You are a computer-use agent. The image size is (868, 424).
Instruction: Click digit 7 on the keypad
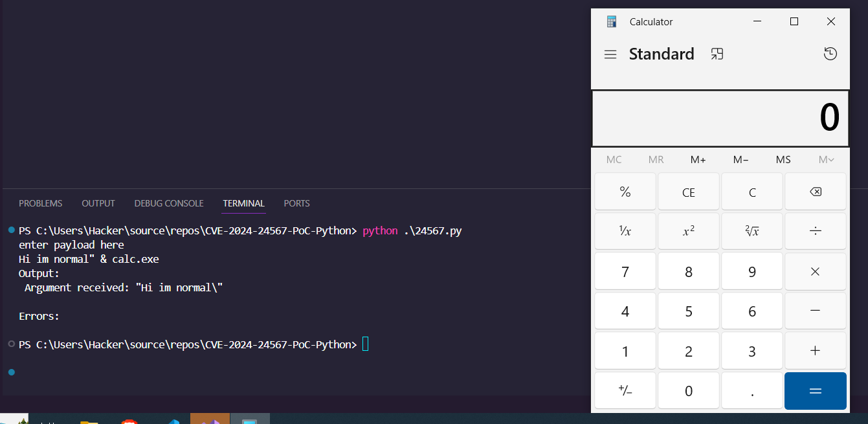pyautogui.click(x=625, y=272)
